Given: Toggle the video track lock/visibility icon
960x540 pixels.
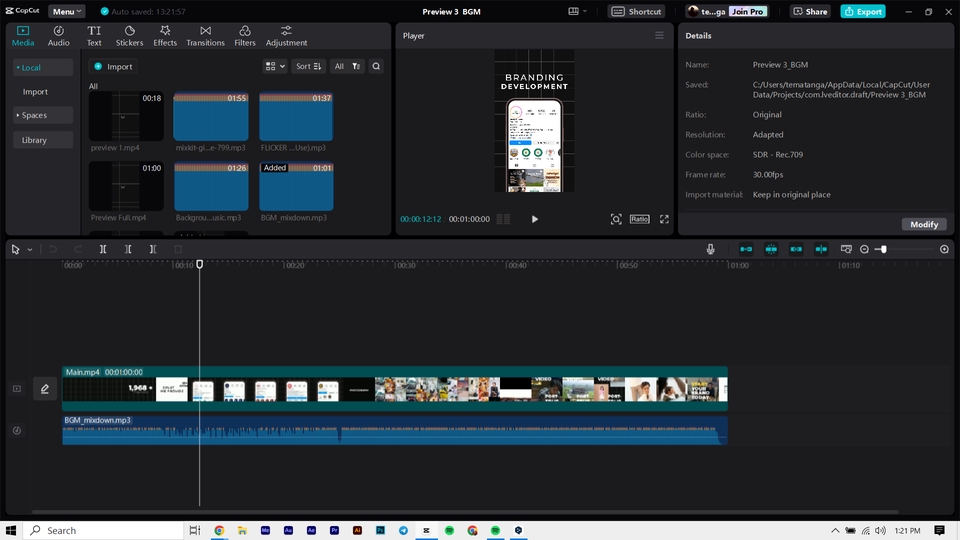Looking at the screenshot, I should coord(17,389).
